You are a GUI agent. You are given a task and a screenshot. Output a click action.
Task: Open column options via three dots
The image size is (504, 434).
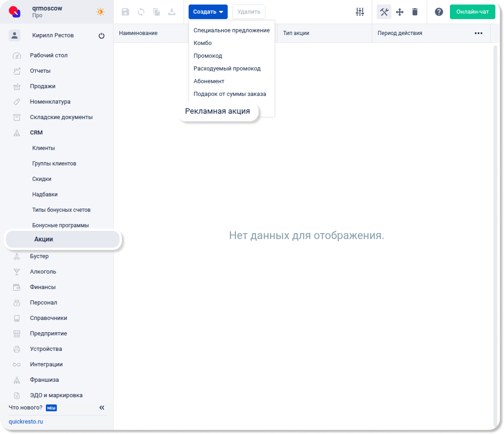(x=478, y=33)
